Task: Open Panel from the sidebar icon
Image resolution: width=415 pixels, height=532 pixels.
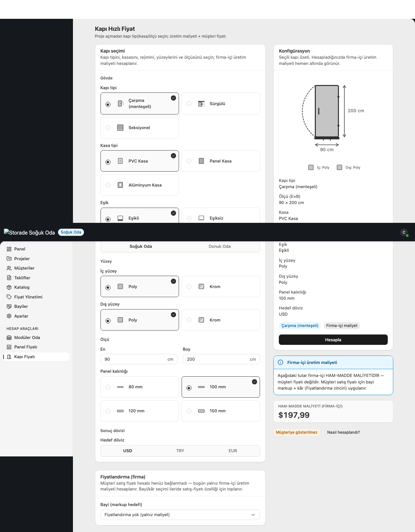Action: click(x=9, y=249)
